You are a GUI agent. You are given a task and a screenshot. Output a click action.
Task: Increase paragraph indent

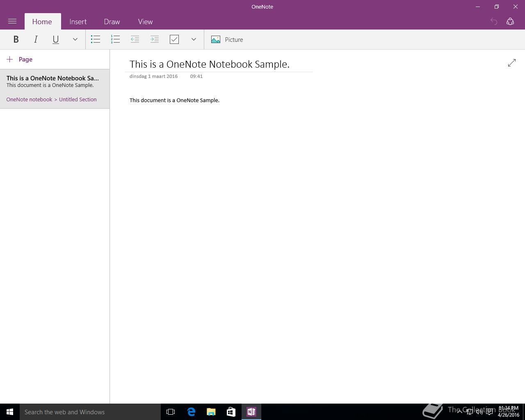155,39
